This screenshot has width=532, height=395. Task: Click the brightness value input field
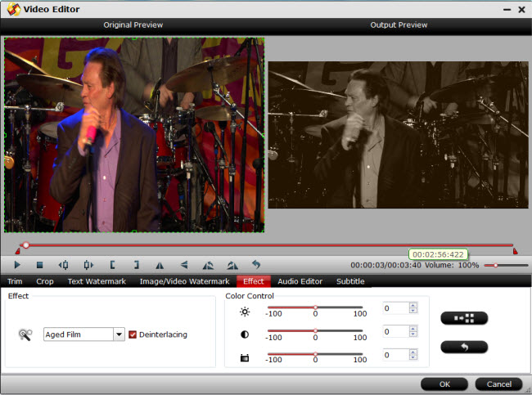click(x=396, y=307)
